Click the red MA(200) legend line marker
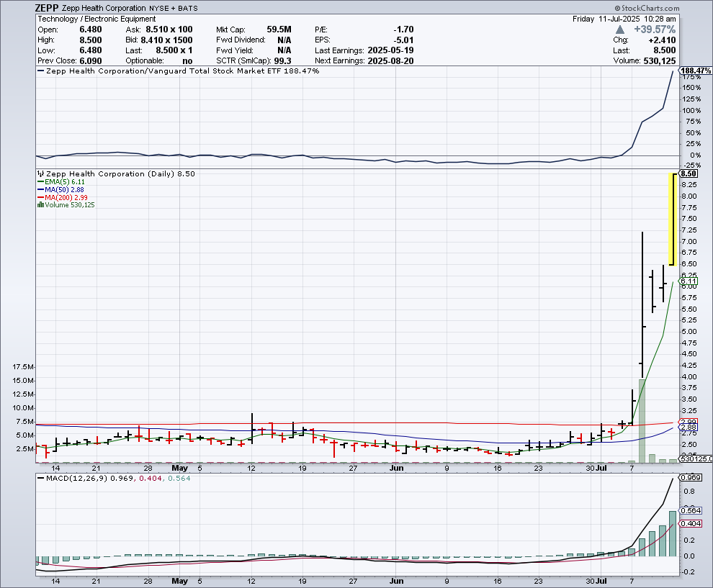 click(x=41, y=198)
